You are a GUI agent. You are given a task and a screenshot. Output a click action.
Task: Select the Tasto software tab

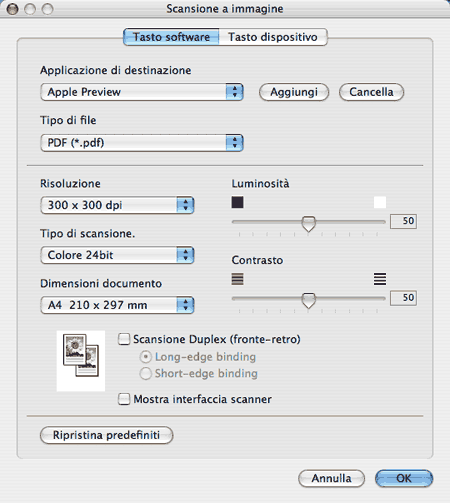(x=171, y=37)
